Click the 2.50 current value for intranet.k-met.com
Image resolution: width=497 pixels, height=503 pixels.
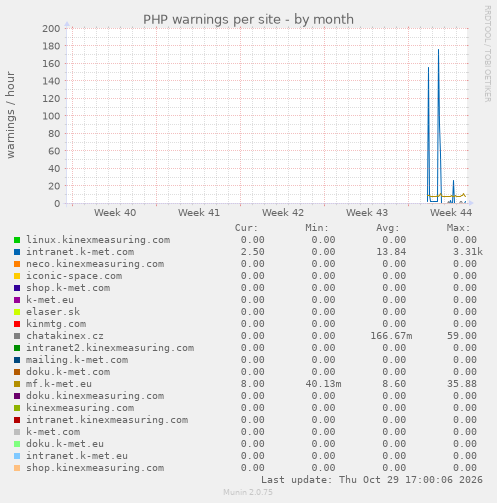(253, 252)
